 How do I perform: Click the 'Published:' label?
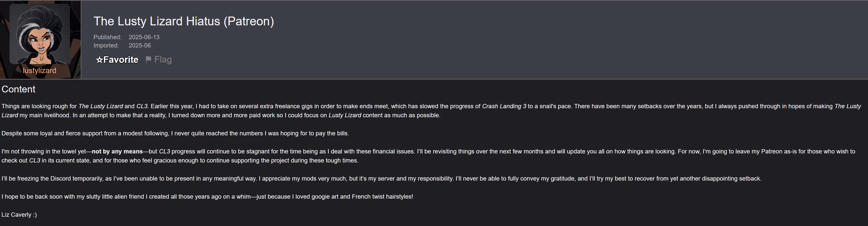(x=107, y=37)
